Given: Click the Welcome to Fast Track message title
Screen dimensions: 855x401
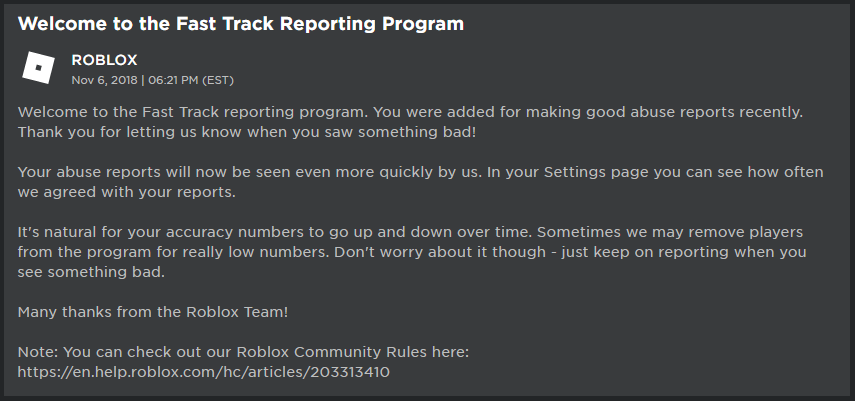Looking at the screenshot, I should (x=240, y=24).
